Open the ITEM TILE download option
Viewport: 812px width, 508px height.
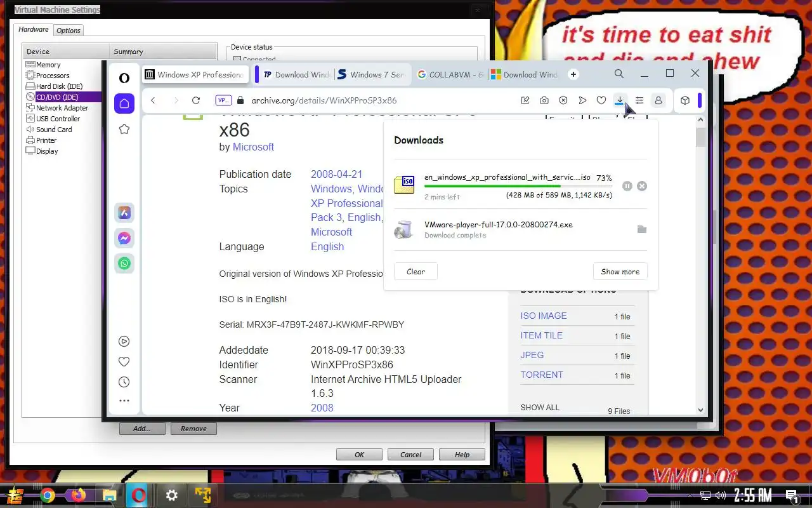click(x=542, y=335)
